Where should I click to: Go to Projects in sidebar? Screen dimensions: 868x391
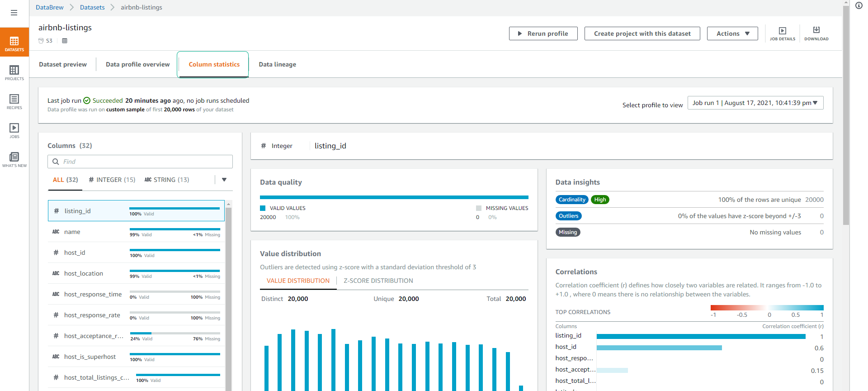coord(14,72)
